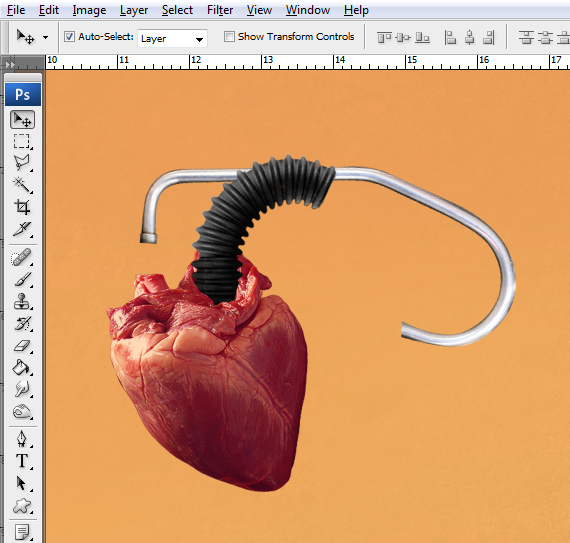The height and width of the screenshot is (543, 570).
Task: Open the Filter menu
Action: click(220, 10)
